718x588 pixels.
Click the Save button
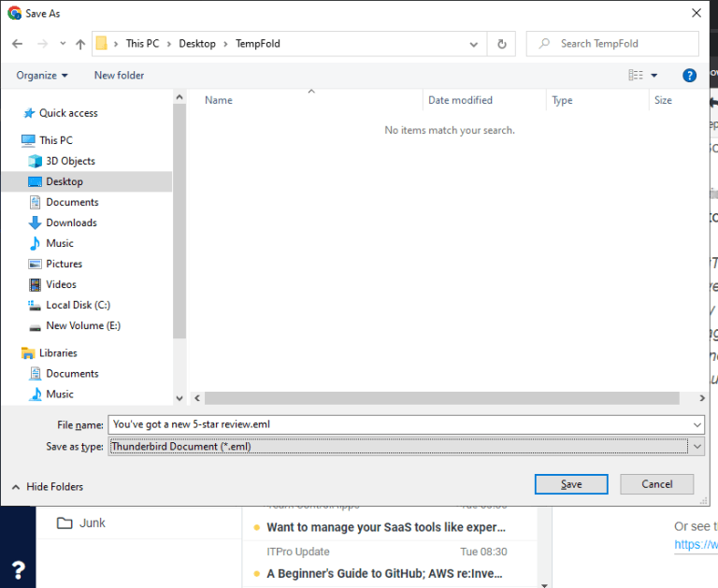(x=571, y=484)
